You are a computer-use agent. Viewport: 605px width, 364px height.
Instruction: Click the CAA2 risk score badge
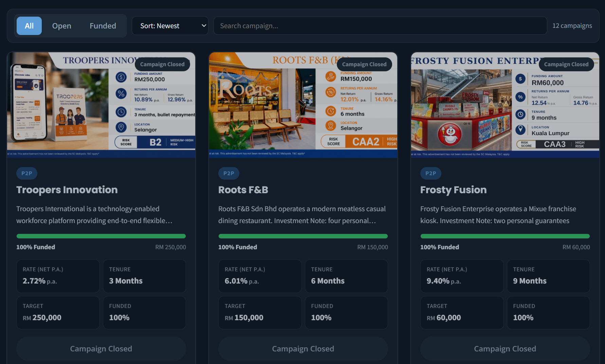coord(366,142)
